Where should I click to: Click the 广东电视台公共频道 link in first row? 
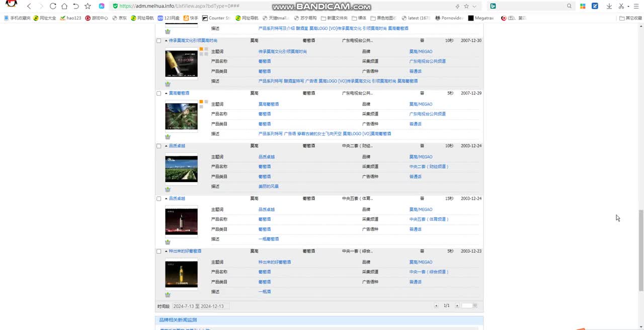(x=427, y=61)
